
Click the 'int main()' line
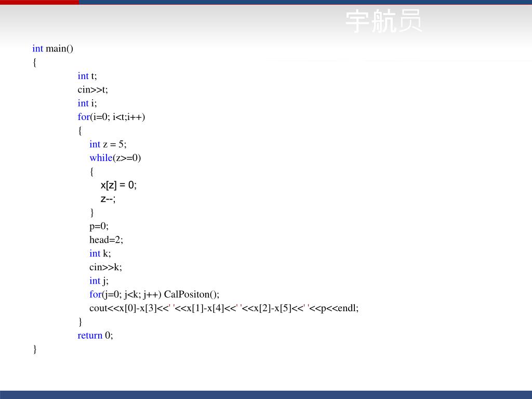pos(52,49)
